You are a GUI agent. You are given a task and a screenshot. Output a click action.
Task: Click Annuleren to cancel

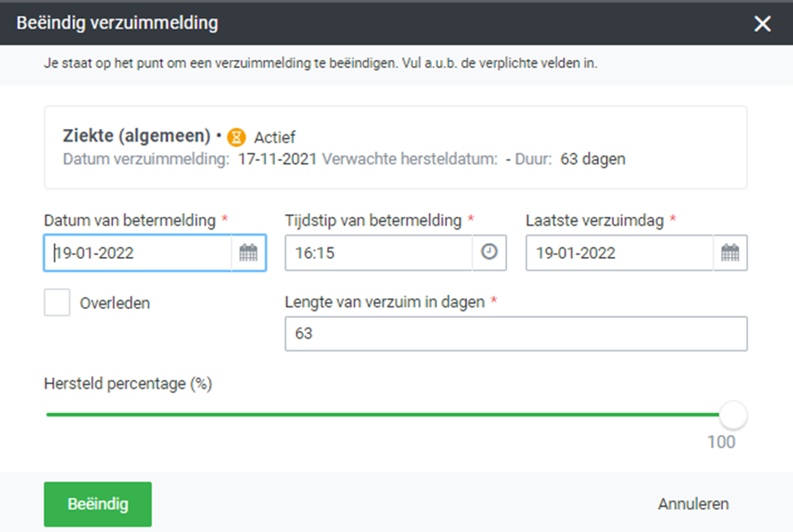(693, 504)
